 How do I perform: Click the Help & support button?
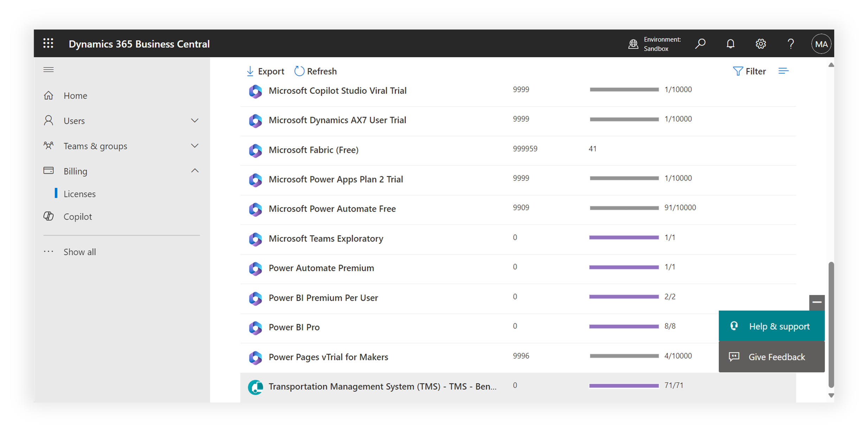click(x=771, y=326)
